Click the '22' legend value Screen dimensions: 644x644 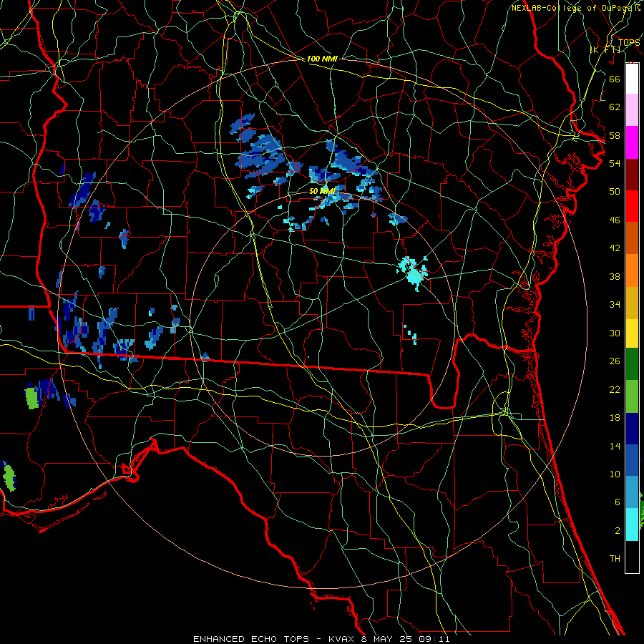(615, 389)
